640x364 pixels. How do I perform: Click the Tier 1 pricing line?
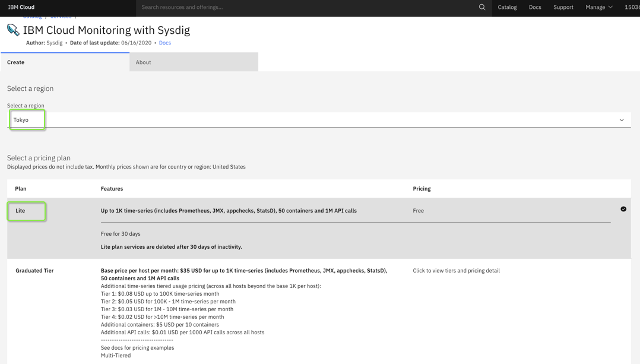click(x=160, y=294)
